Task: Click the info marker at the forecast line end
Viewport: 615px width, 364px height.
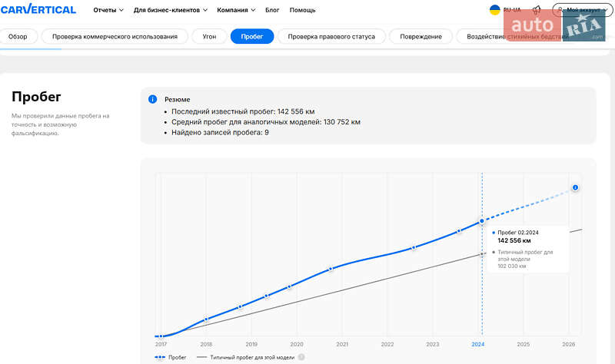Action: pos(575,187)
